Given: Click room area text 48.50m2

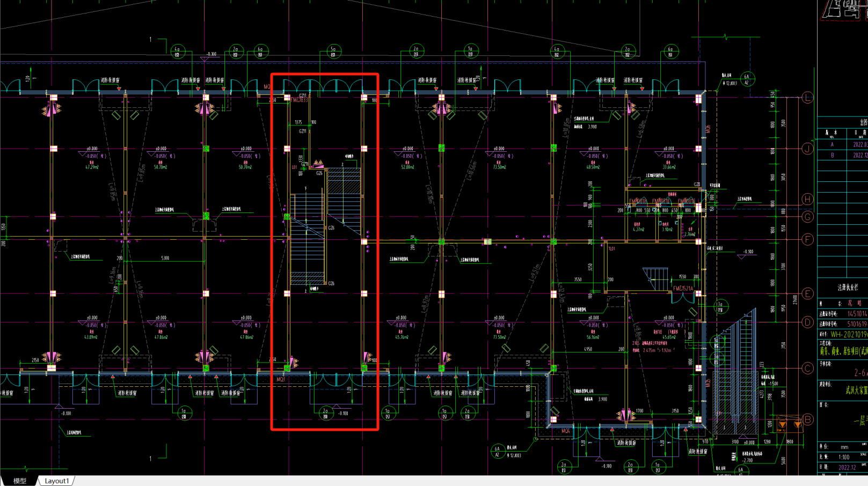Looking at the screenshot, I should [x=593, y=167].
